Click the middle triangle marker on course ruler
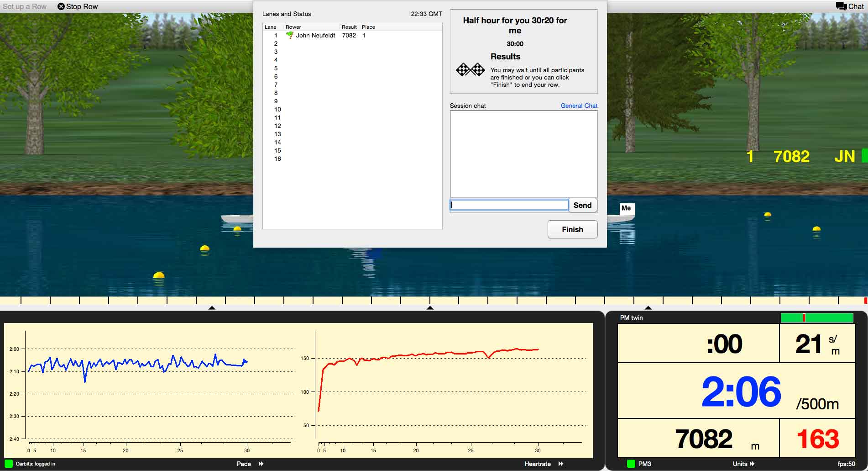This screenshot has width=868, height=471. pos(430,308)
